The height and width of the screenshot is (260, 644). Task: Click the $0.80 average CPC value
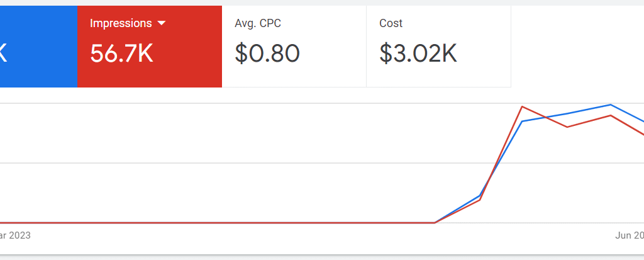[x=267, y=54]
